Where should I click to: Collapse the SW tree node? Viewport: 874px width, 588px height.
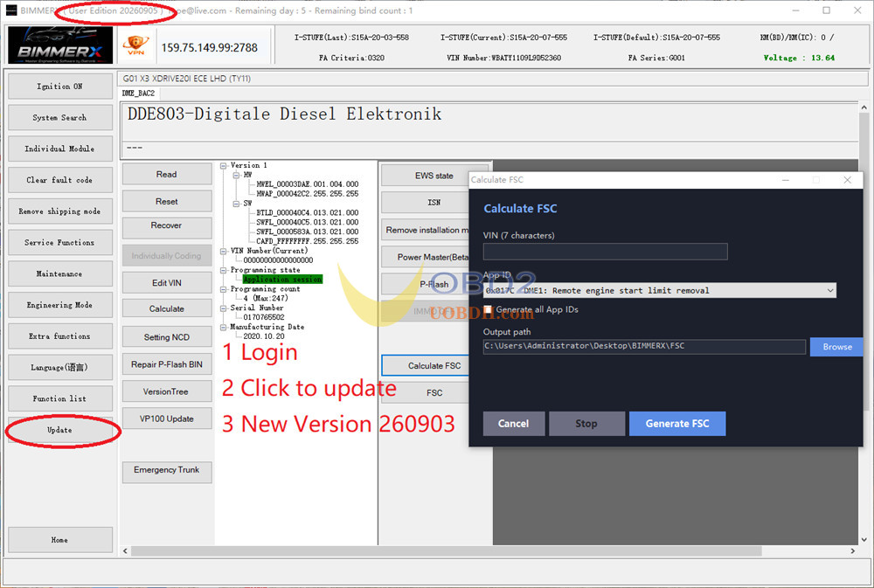pos(236,204)
